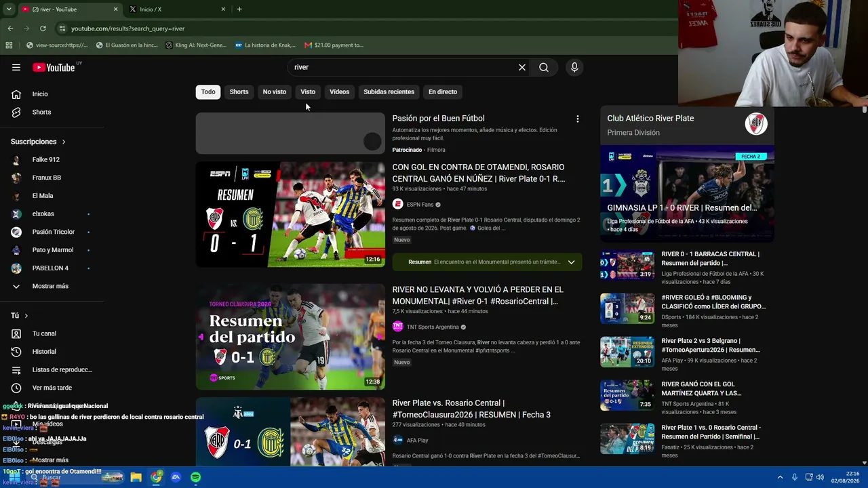
Task: Open the Inicio home icon in sidebar
Action: coord(16,94)
